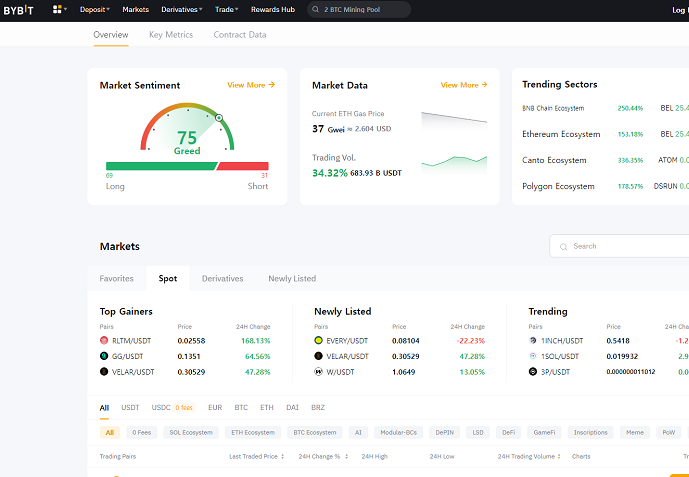Image resolution: width=689 pixels, height=477 pixels.
Task: Sort by Last Traded Price arrows
Action: (x=283, y=456)
